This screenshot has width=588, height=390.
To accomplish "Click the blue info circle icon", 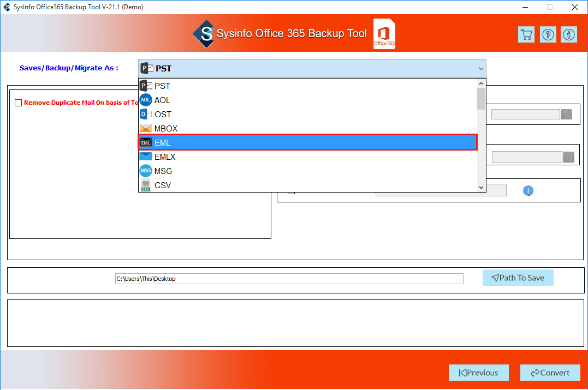I will (x=528, y=190).
